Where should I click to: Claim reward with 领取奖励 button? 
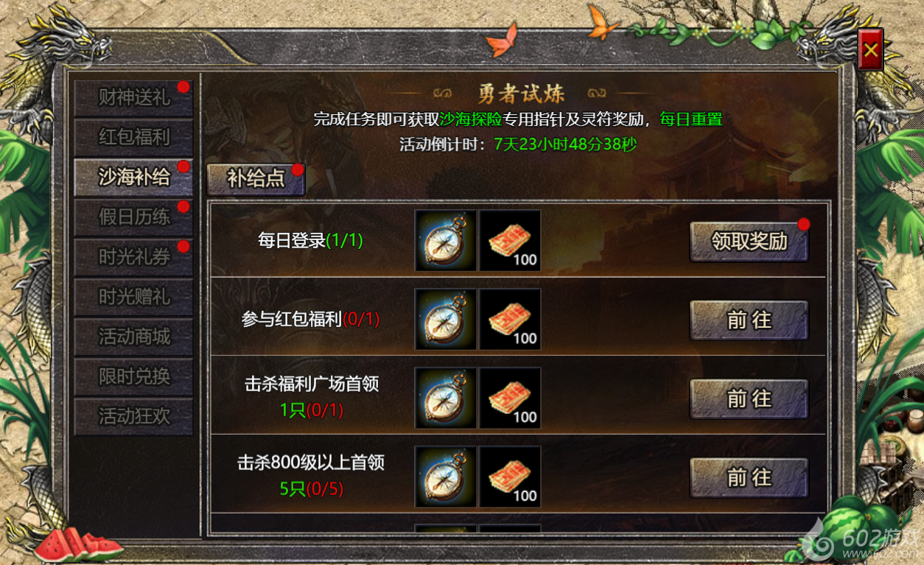tap(749, 242)
